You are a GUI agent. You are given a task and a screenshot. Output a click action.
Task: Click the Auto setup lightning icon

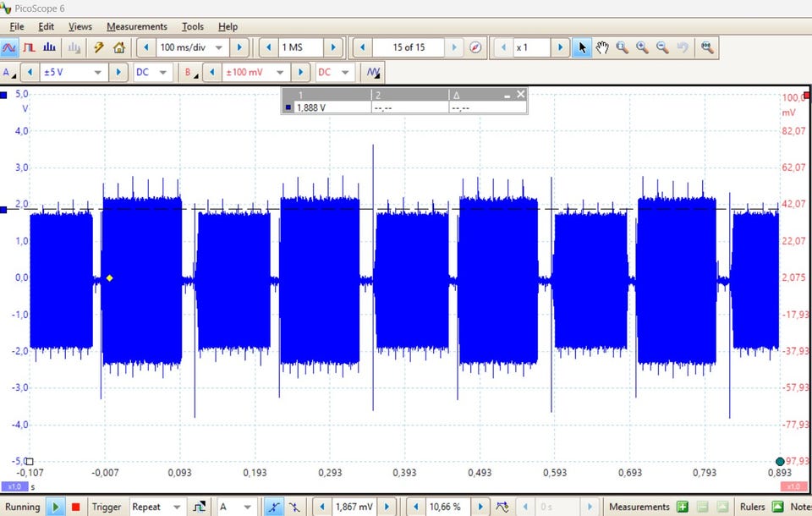click(99, 47)
